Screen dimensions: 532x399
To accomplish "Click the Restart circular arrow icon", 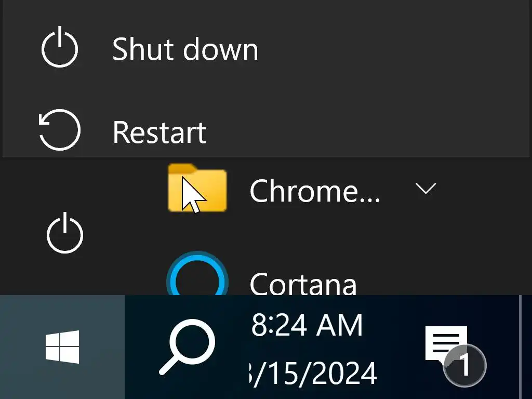I will 60,130.
